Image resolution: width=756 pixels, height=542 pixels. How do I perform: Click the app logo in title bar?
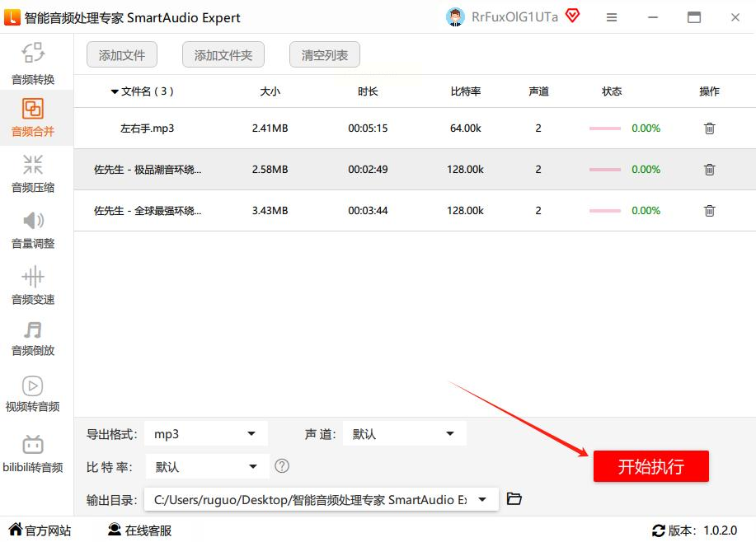(12, 16)
